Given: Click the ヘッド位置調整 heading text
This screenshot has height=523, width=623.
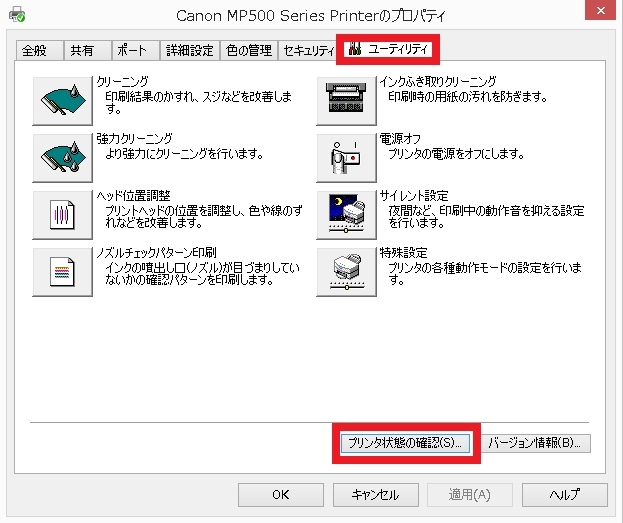Looking at the screenshot, I should [x=134, y=196].
